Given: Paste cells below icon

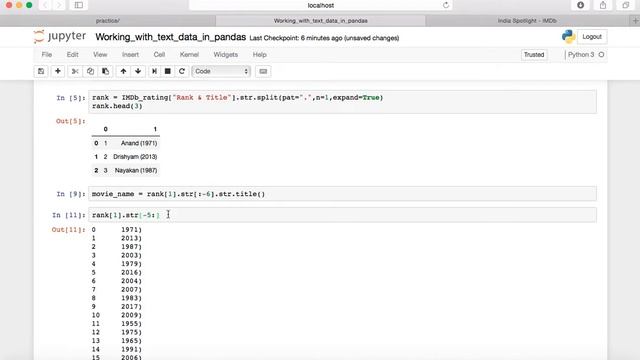Looking at the screenshot, I should 106,71.
